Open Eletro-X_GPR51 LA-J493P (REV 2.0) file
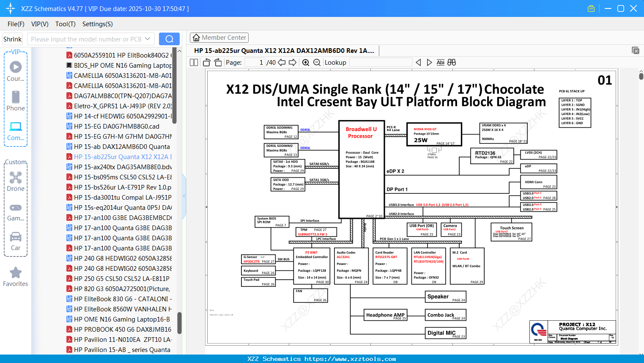 (x=119, y=106)
